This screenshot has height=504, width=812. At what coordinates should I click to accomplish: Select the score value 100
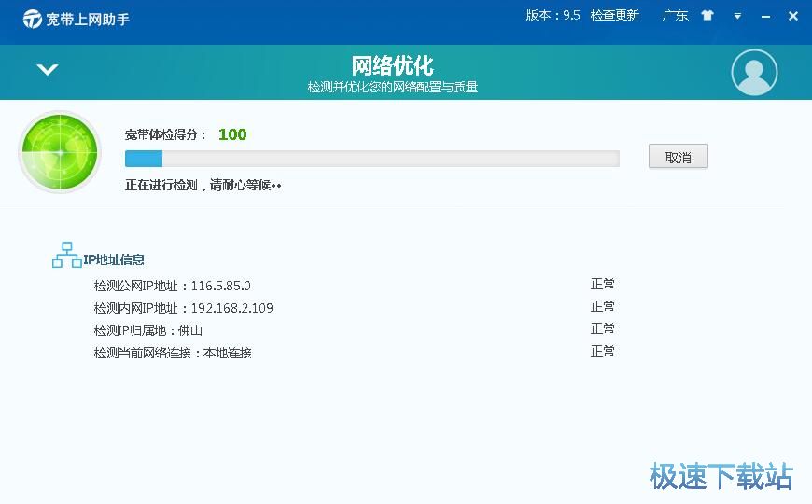click(232, 134)
